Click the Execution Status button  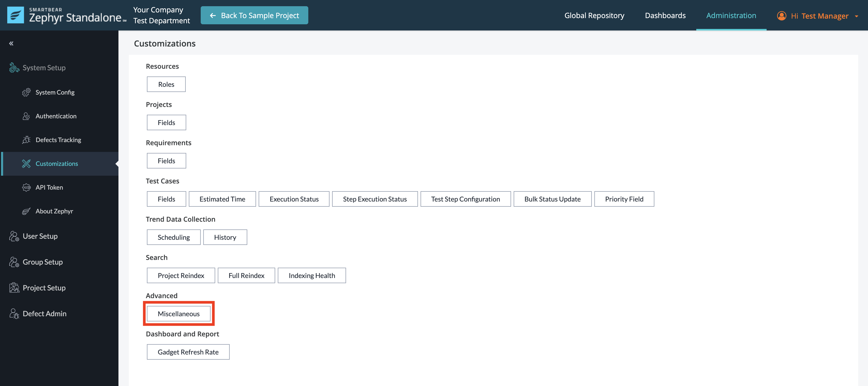[294, 199]
